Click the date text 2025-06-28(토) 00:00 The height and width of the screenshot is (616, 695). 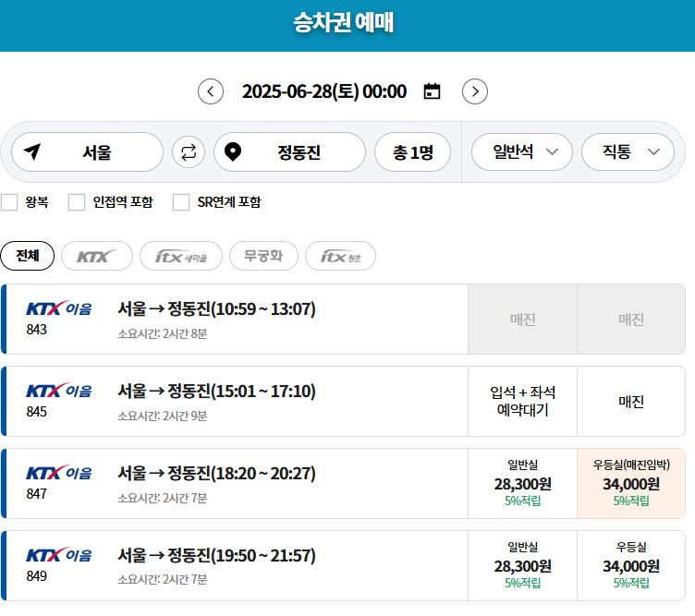click(324, 91)
